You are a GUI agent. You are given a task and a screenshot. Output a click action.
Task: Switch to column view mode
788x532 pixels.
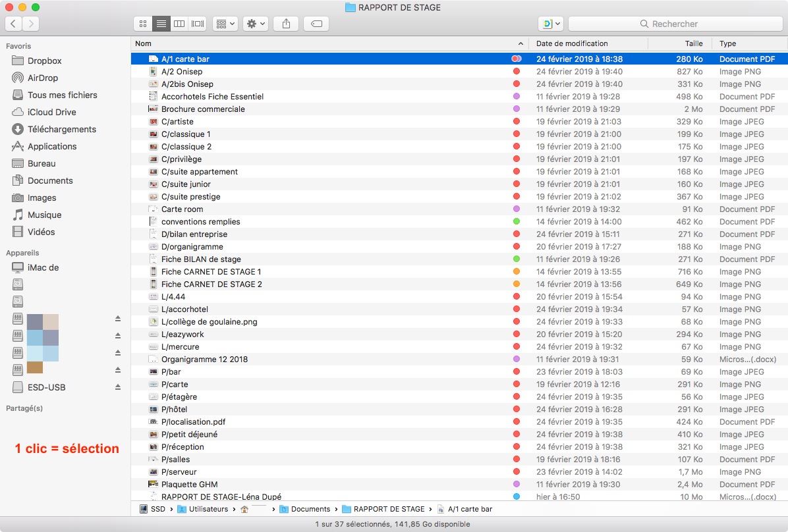click(179, 24)
